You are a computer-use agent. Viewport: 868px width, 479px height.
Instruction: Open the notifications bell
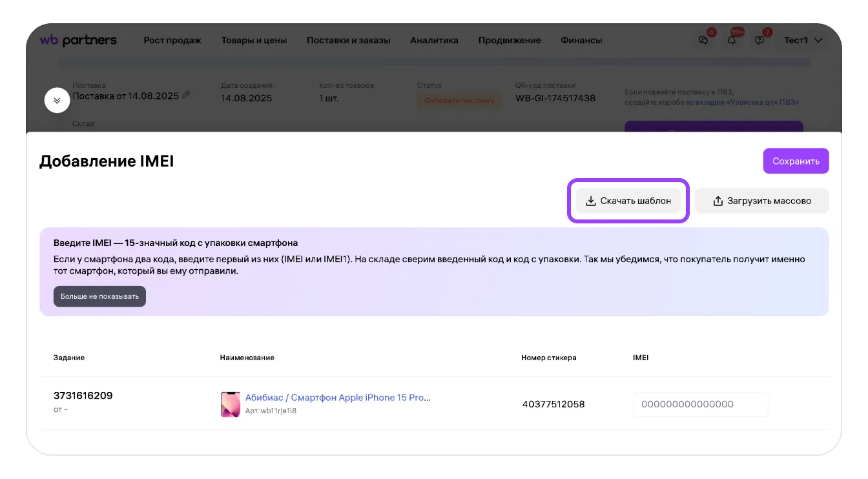[x=732, y=40]
